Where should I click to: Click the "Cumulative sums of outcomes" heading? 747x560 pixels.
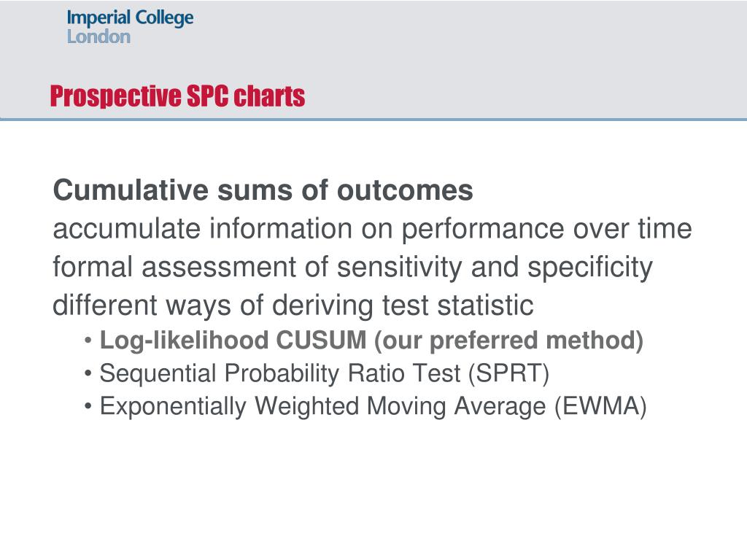[263, 190]
